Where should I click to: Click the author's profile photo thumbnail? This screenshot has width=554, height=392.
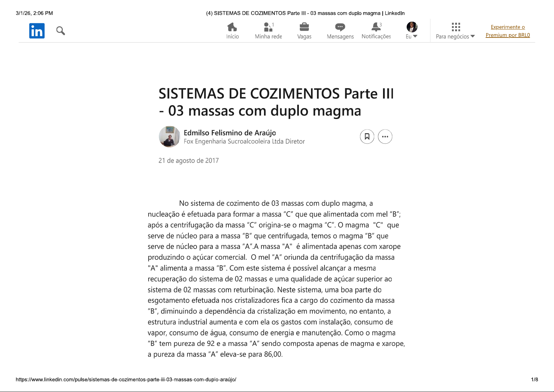tap(169, 136)
